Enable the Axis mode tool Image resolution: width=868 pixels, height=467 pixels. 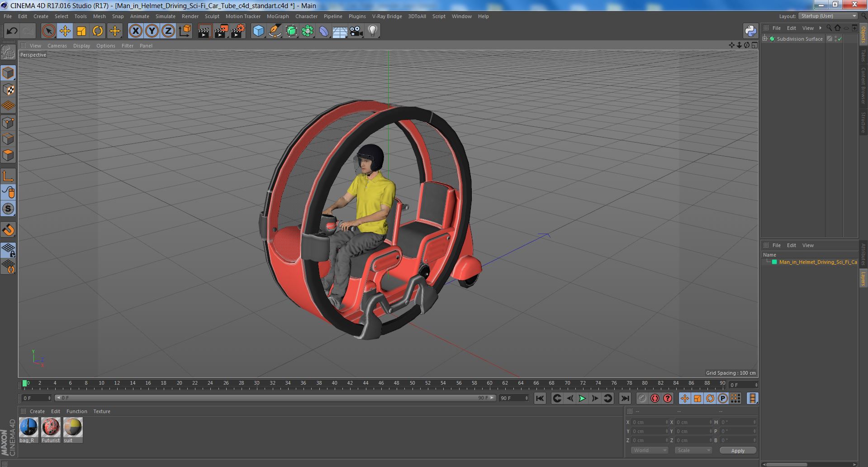[8, 176]
